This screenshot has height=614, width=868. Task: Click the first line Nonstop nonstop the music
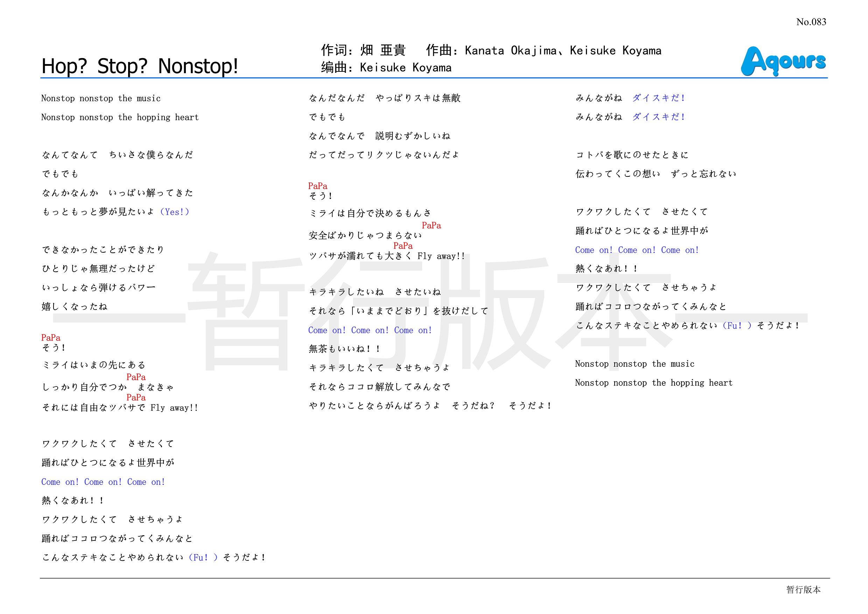click(100, 98)
